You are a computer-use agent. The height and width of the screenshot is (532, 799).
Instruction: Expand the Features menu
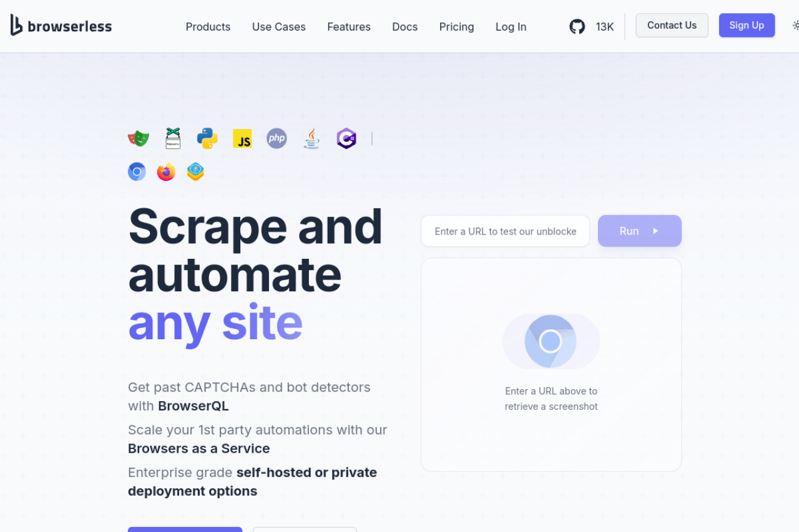point(348,27)
